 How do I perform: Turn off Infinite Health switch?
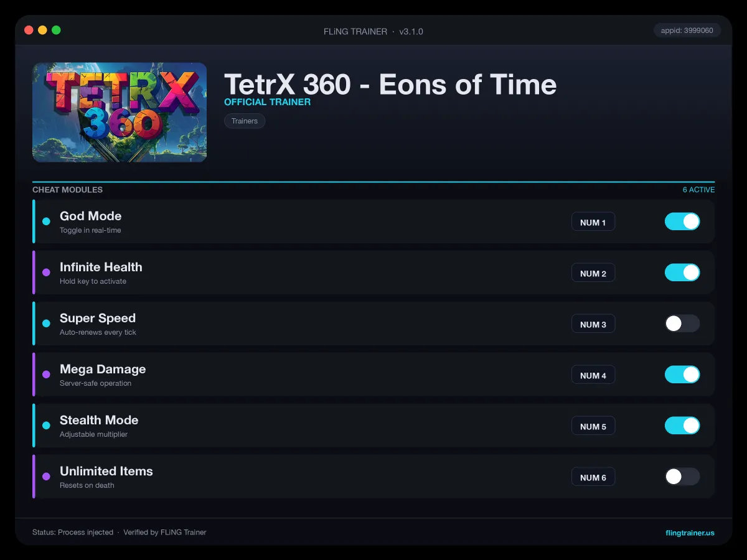682,273
